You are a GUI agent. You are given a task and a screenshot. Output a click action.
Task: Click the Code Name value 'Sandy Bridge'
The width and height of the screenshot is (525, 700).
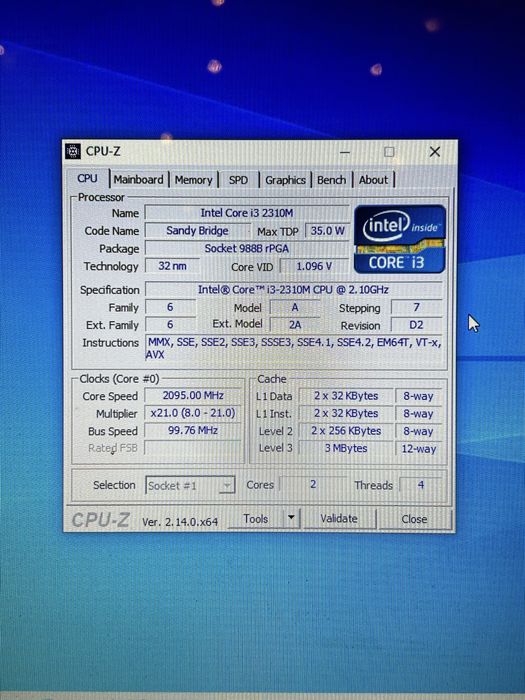tap(197, 231)
